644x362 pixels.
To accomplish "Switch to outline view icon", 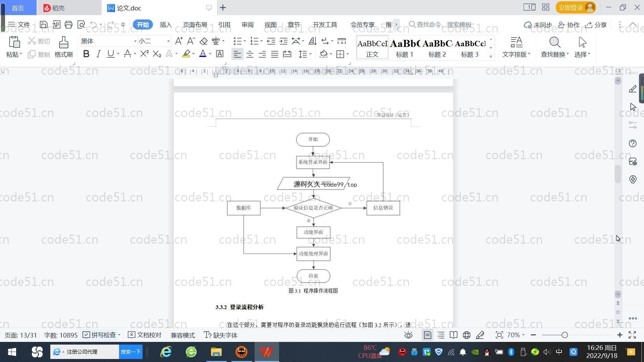I will point(441,335).
